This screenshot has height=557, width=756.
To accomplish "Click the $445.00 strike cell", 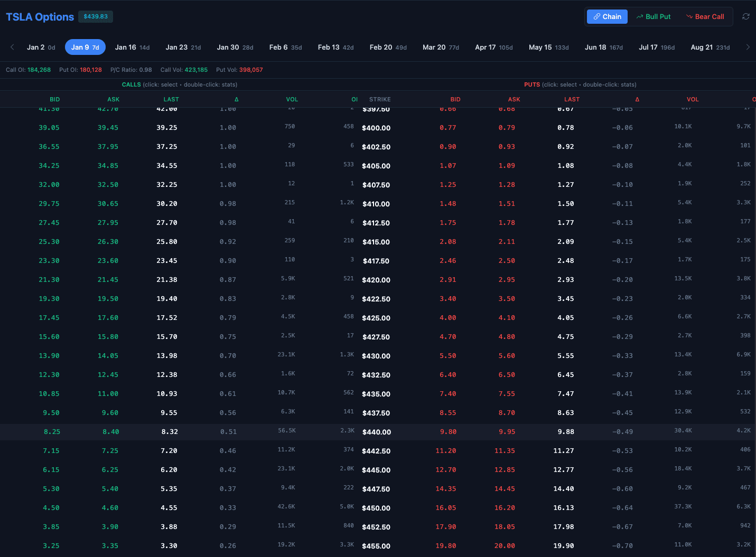I will tap(376, 470).
